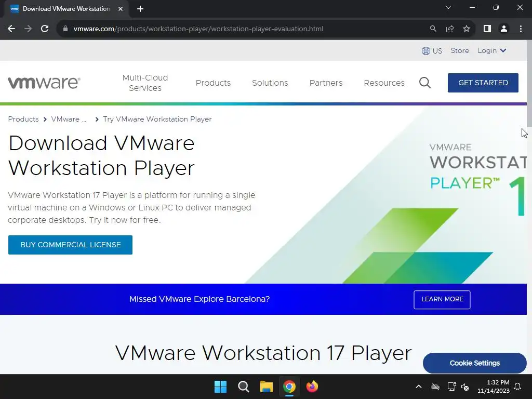The width and height of the screenshot is (532, 399).
Task: Close the Download VMware Workstation tab
Action: point(121,9)
